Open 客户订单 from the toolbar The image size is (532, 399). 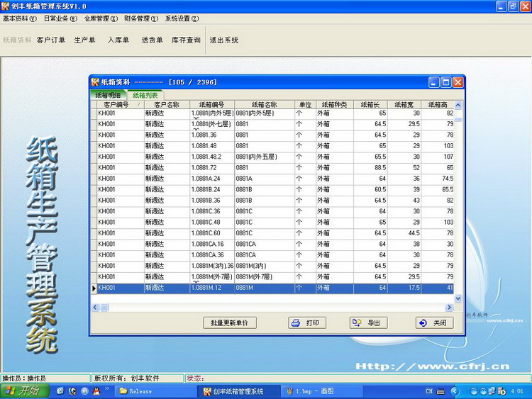(50, 40)
